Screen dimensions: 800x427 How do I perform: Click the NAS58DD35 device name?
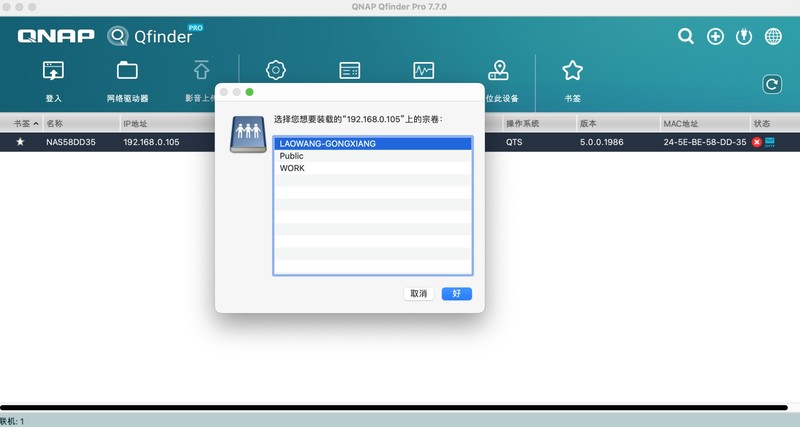click(71, 142)
